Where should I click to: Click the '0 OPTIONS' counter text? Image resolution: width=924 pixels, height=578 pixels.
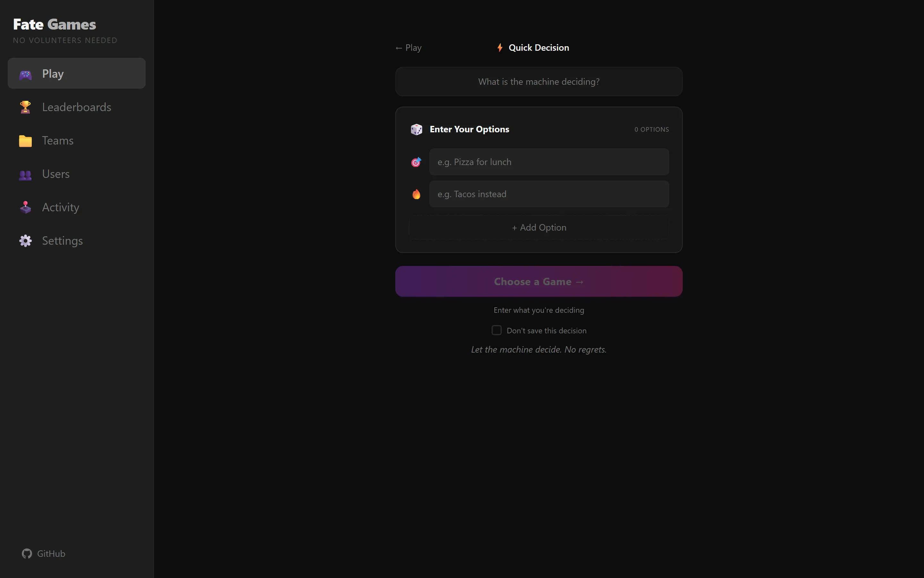[x=651, y=130]
